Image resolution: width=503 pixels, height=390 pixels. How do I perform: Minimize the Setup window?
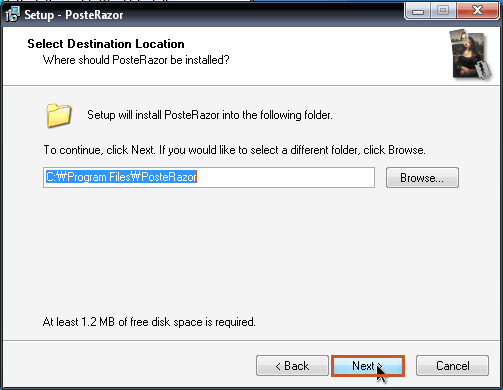click(x=417, y=11)
